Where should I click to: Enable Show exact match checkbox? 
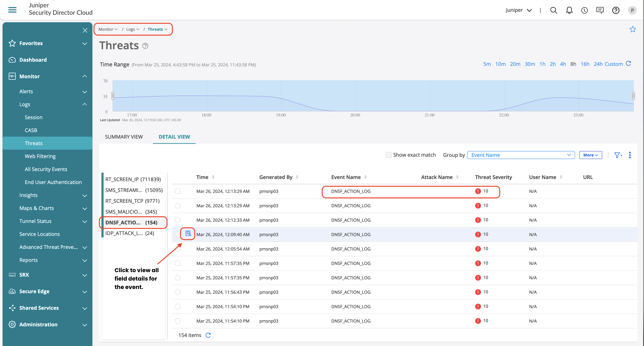(388, 155)
